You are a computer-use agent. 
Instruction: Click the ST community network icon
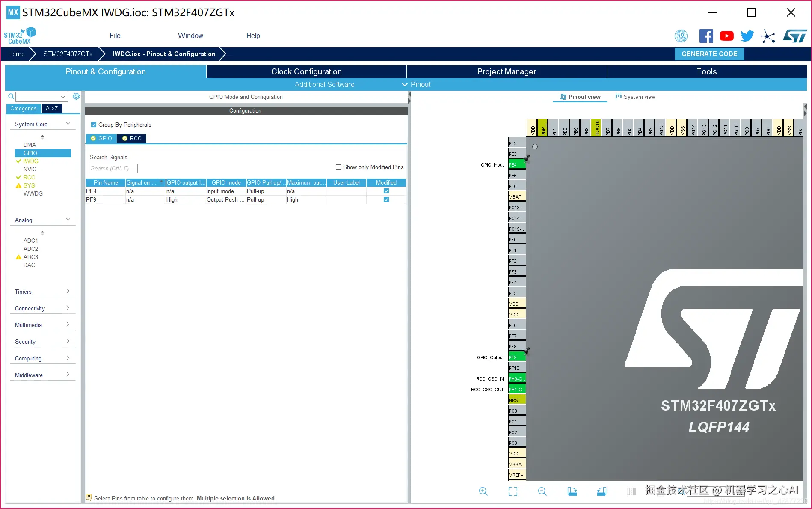(x=768, y=36)
